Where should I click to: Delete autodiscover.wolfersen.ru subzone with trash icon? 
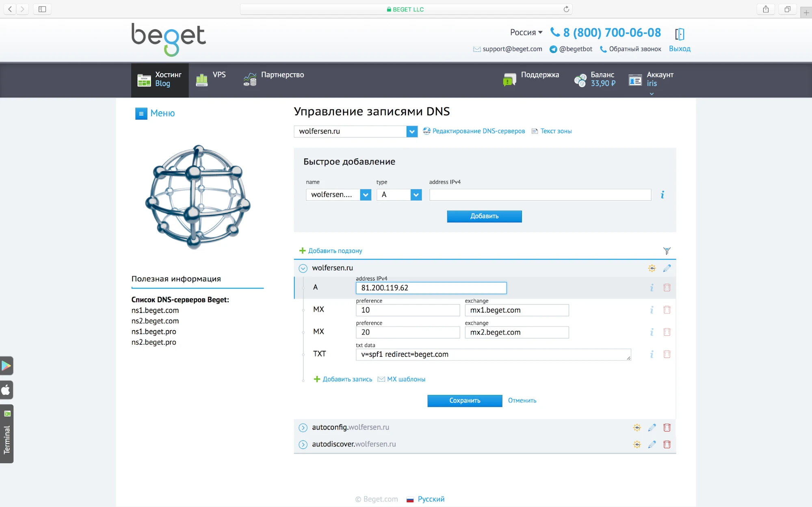(x=667, y=444)
